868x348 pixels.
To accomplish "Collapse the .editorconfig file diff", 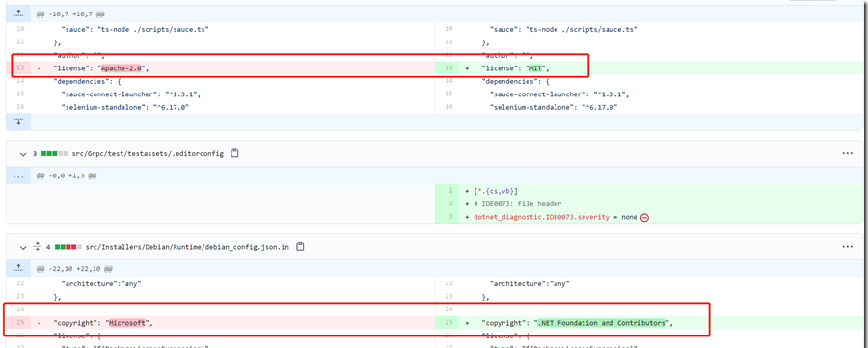I will click(x=23, y=154).
